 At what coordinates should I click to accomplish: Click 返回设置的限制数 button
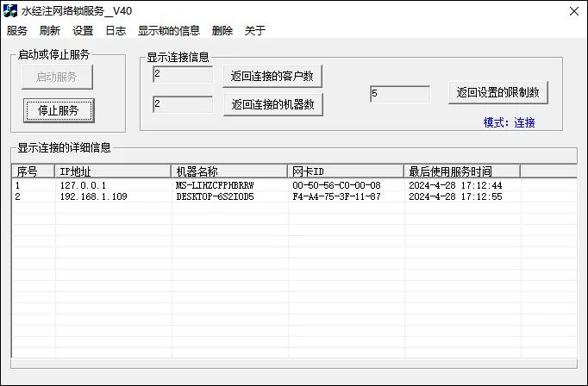[498, 92]
